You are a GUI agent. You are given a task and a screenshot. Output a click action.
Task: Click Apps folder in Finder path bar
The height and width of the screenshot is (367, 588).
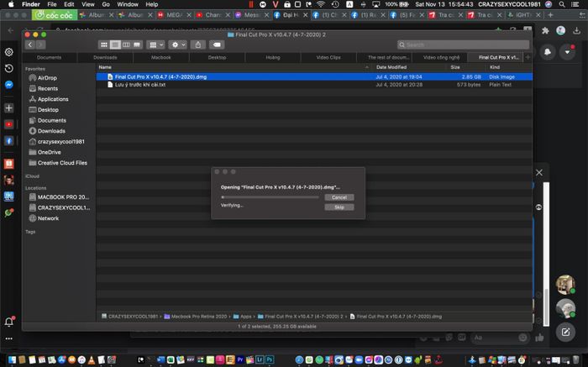click(x=242, y=317)
